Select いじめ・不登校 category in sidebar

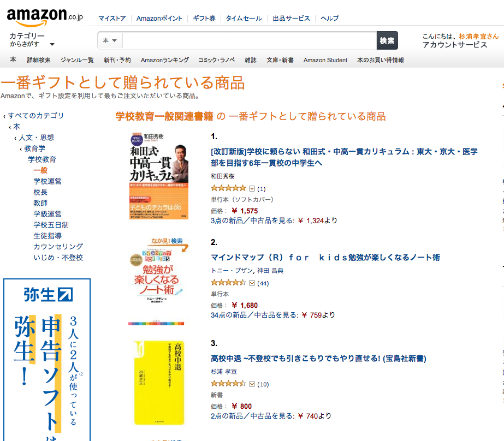tap(58, 258)
